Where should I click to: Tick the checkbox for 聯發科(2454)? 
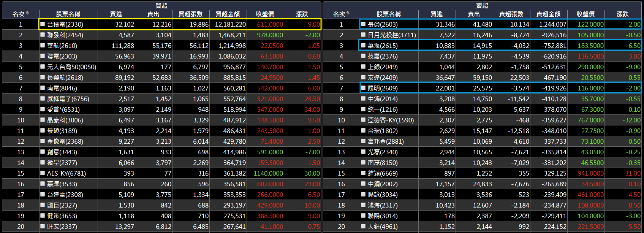click(43, 35)
